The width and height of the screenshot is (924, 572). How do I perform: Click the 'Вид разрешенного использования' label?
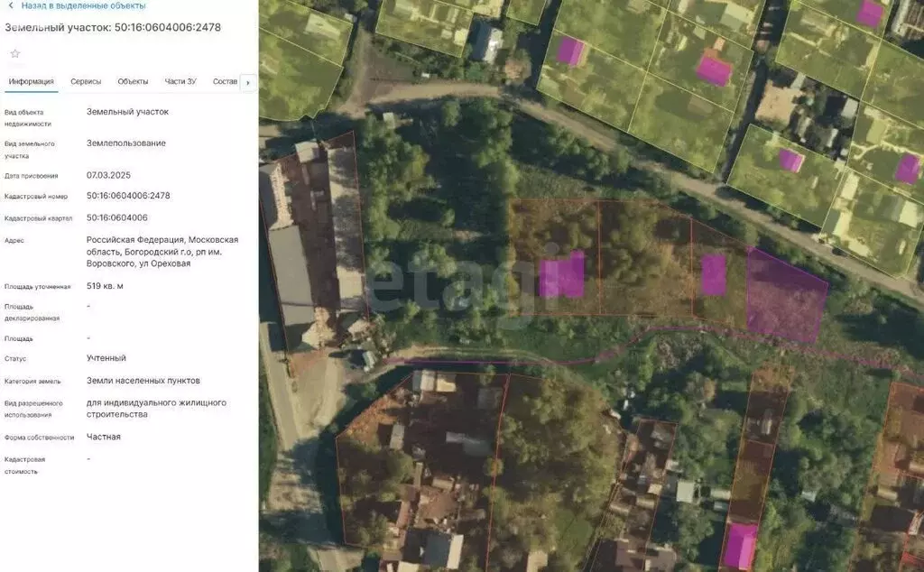point(33,409)
